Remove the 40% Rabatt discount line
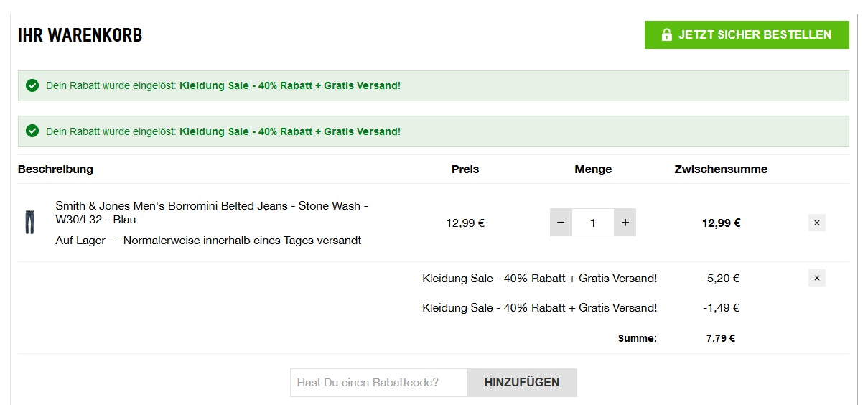Screen dimensions: 868x405 pos(816,278)
